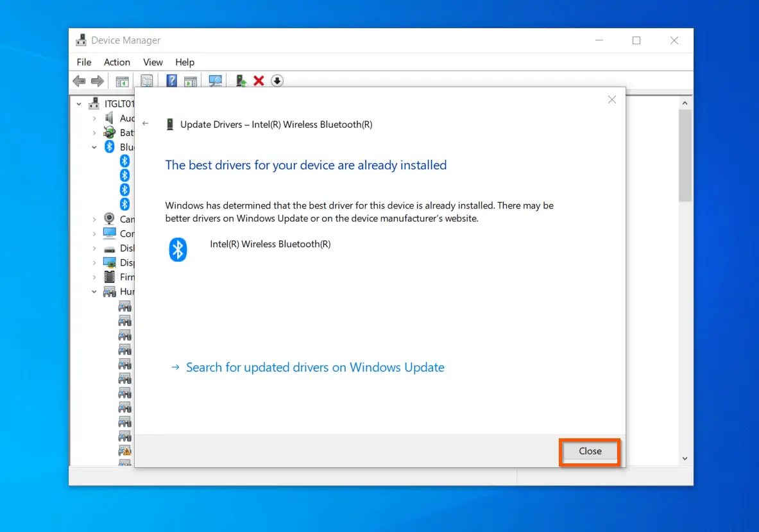Click the vertical scrollbar thumb of device tree
Image resolution: width=759 pixels, height=532 pixels.
pos(685,155)
